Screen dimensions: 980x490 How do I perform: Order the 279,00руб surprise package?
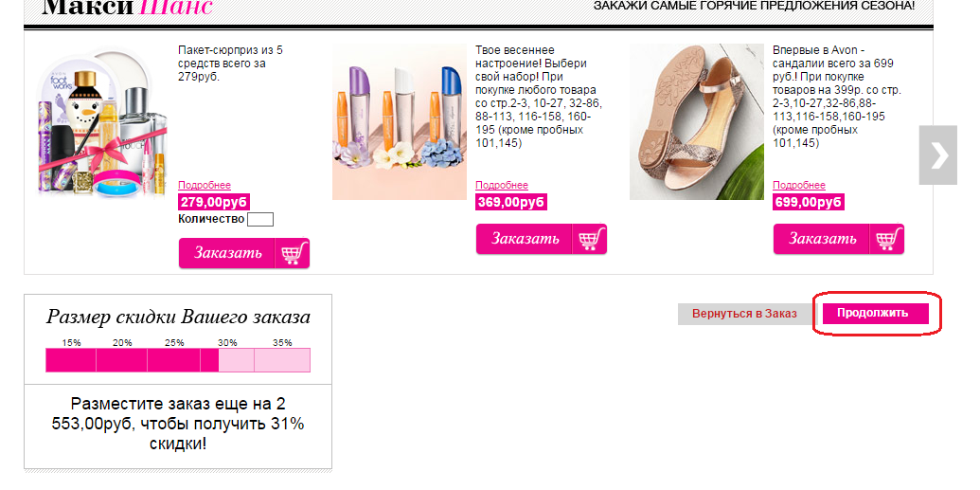244,253
